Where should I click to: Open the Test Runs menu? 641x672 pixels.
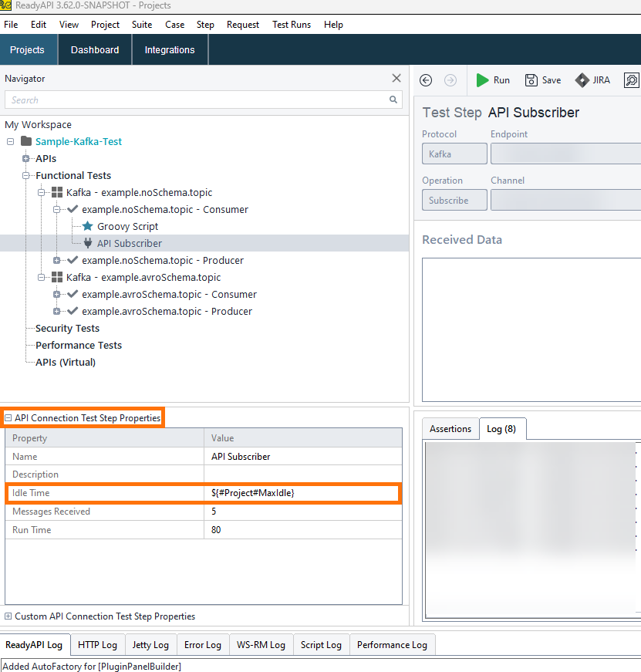coord(292,25)
